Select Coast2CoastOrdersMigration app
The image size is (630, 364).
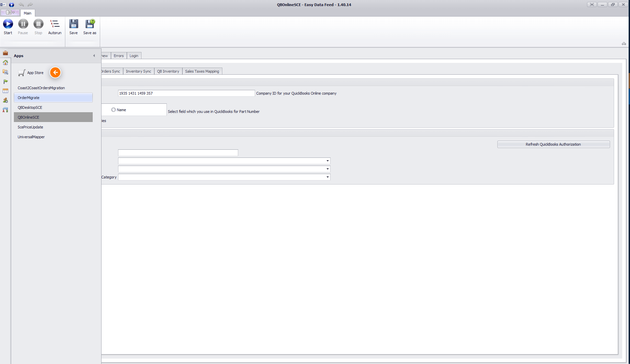pos(53,88)
